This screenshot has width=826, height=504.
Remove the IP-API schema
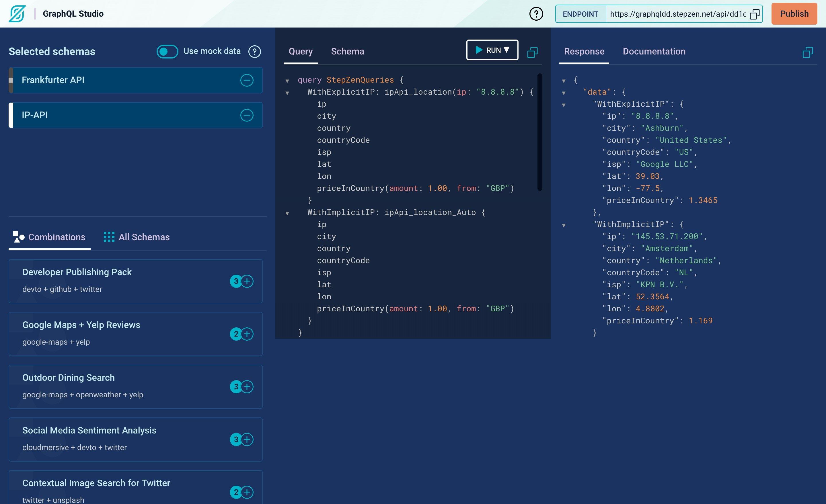click(247, 115)
